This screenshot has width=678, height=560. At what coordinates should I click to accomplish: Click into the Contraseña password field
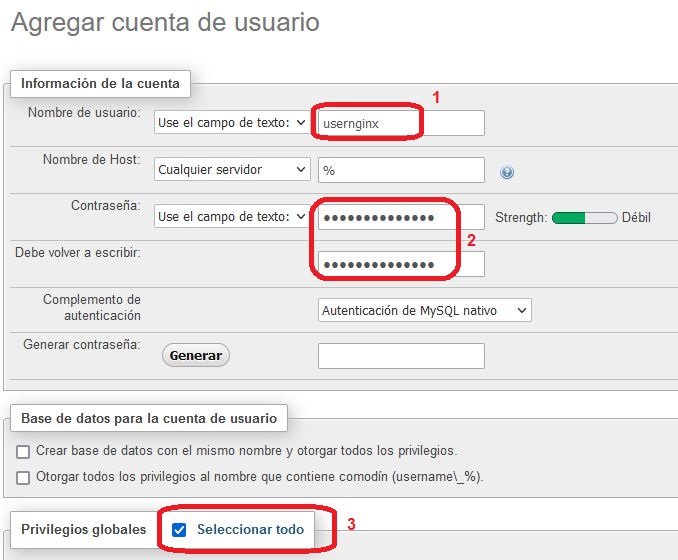coord(400,217)
